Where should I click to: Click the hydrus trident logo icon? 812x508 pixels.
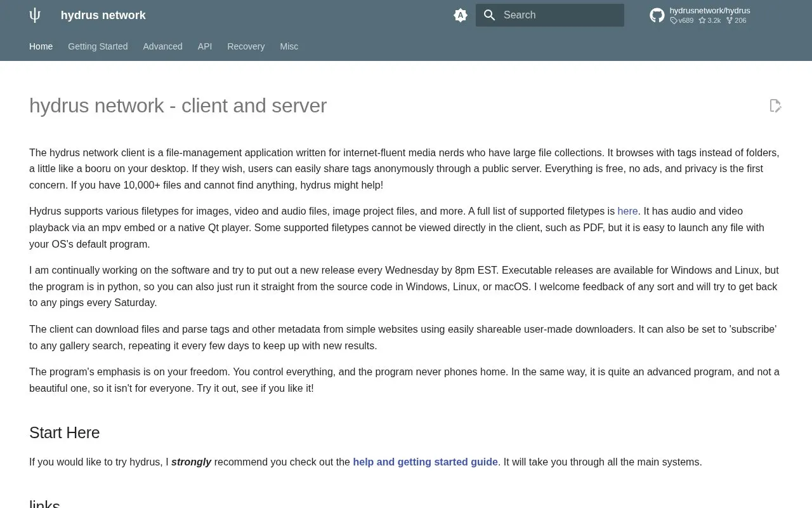(35, 15)
